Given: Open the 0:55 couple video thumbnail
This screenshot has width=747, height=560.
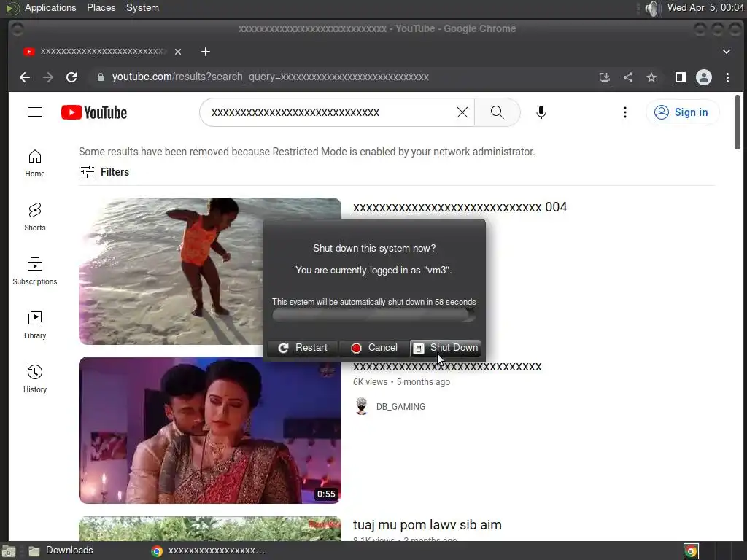Looking at the screenshot, I should 210,430.
